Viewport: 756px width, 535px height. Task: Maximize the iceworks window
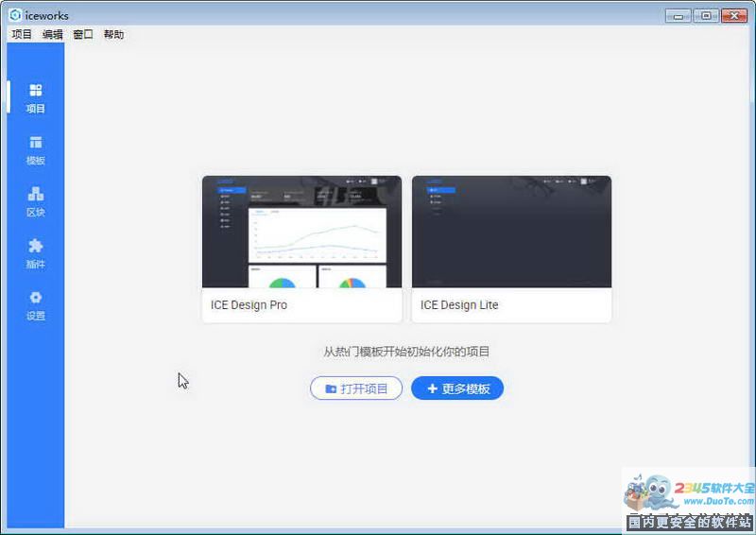tap(706, 16)
